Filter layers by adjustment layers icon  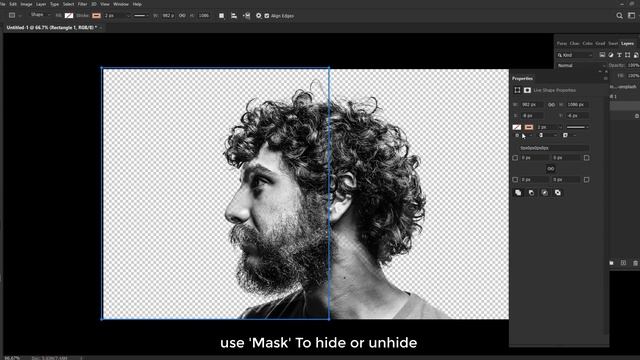pyautogui.click(x=611, y=55)
